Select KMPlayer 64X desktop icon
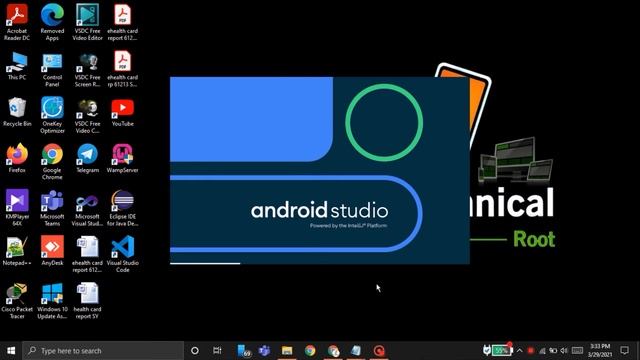 [x=17, y=208]
